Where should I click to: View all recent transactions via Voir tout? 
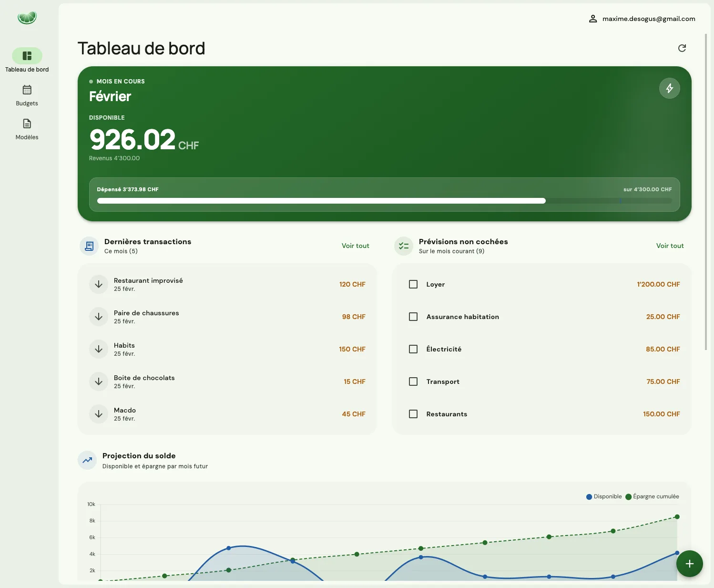[x=355, y=246]
